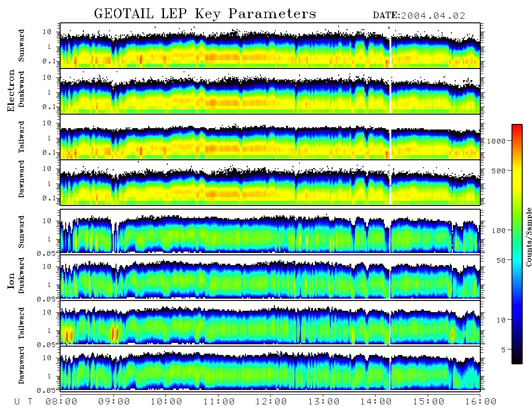Click the "GEOTAIL LEP Key Parameters" title
The width and height of the screenshot is (532, 410).
click(x=205, y=14)
